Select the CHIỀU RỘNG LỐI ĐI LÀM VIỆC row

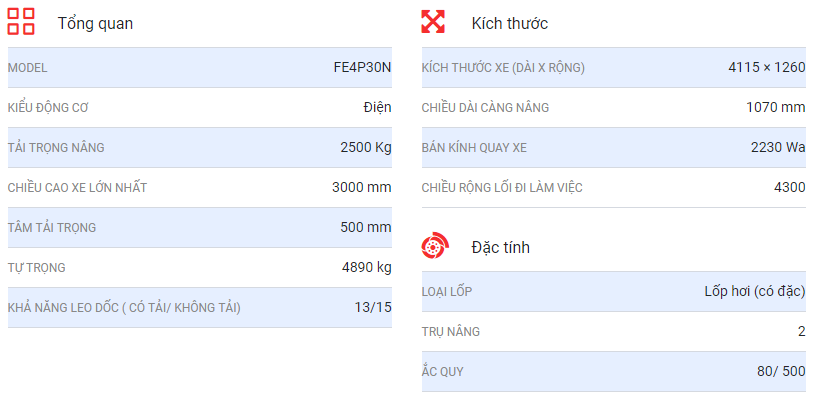pyautogui.click(x=614, y=188)
